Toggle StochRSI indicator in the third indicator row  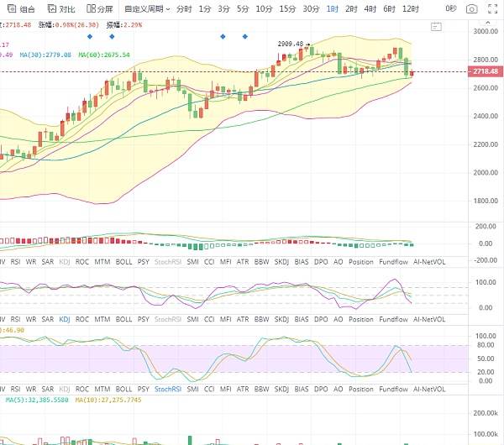pyautogui.click(x=168, y=389)
